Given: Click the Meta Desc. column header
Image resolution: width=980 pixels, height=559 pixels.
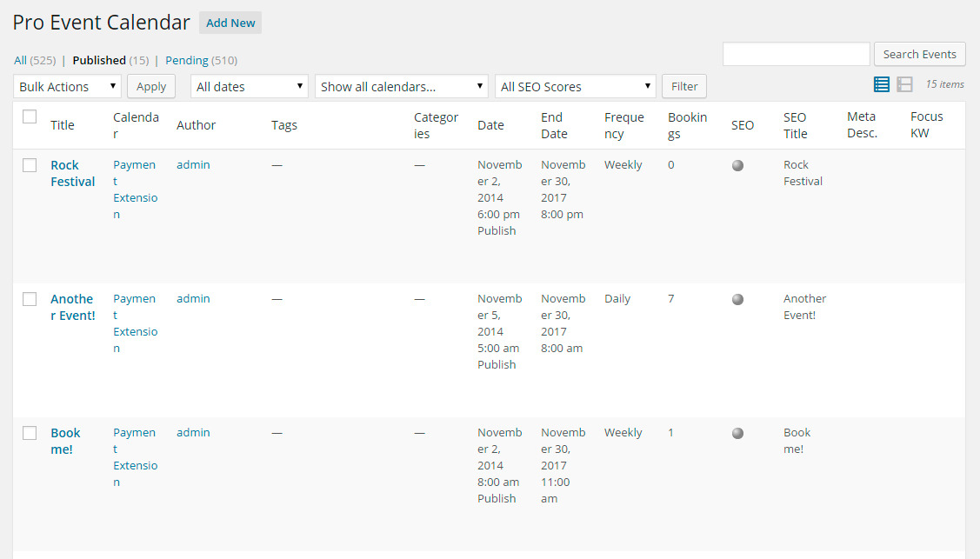Looking at the screenshot, I should pyautogui.click(x=862, y=124).
